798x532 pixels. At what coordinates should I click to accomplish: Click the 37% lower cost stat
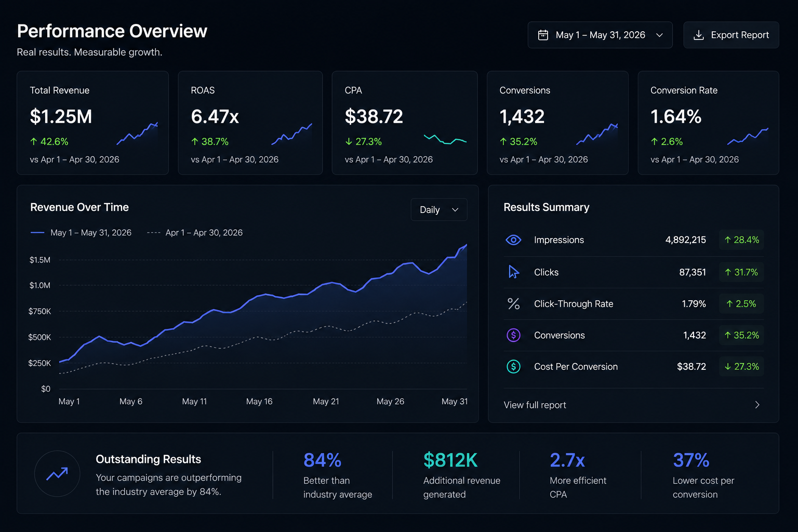(x=691, y=460)
